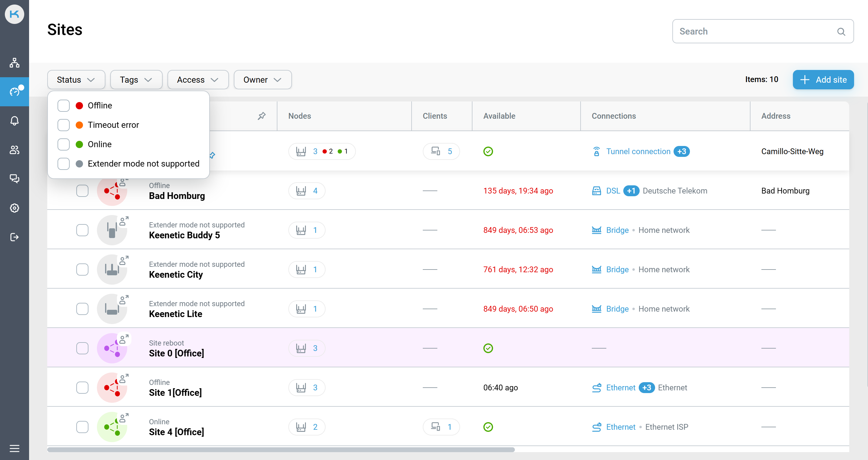The height and width of the screenshot is (460, 868).
Task: Click inside the Search field
Action: coord(741,31)
